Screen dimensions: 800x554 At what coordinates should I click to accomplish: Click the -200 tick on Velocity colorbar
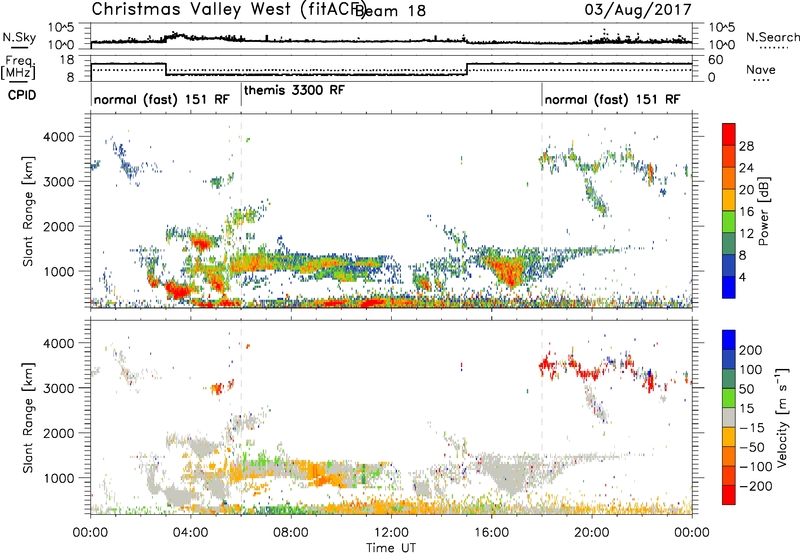pyautogui.click(x=756, y=486)
